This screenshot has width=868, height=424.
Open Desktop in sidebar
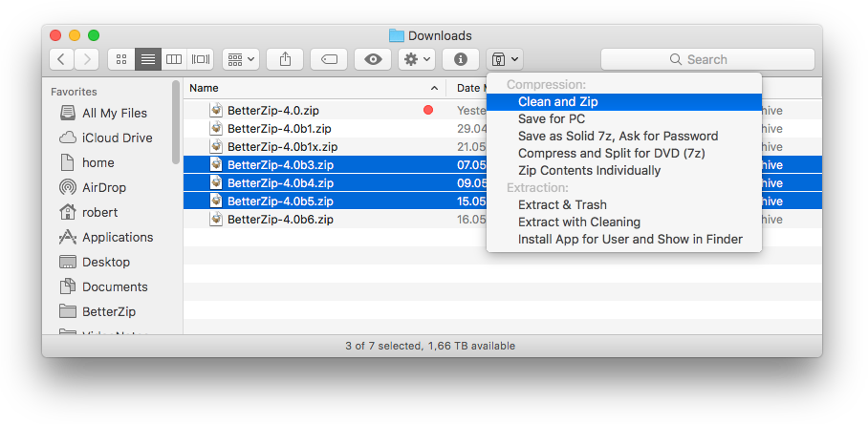tap(95, 262)
